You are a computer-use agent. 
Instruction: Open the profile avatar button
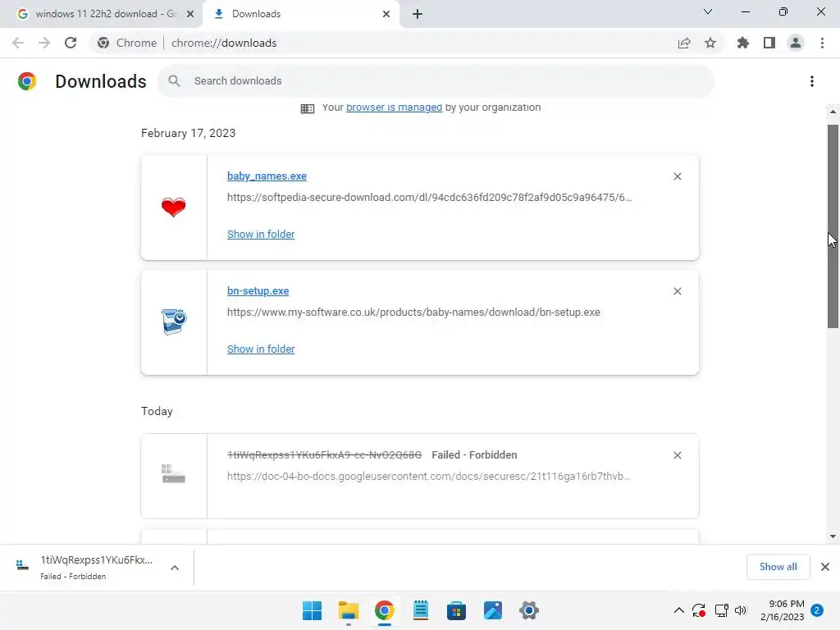tap(796, 43)
